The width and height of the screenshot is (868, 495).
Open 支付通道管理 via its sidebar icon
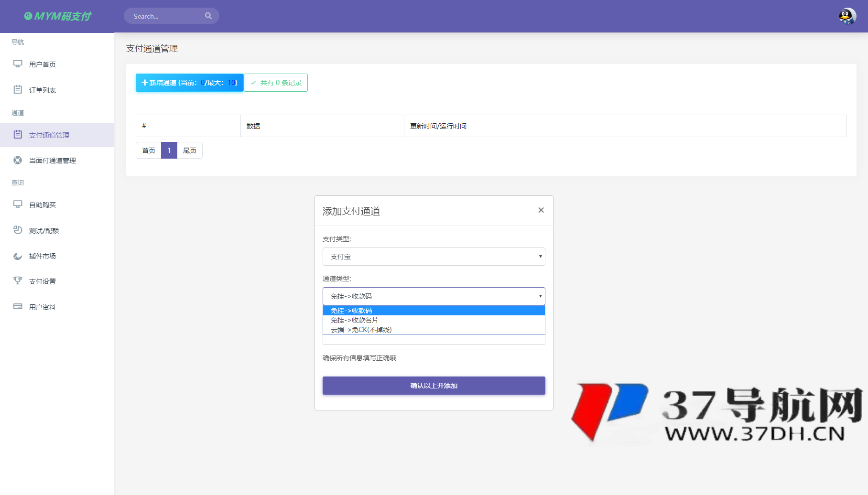18,135
